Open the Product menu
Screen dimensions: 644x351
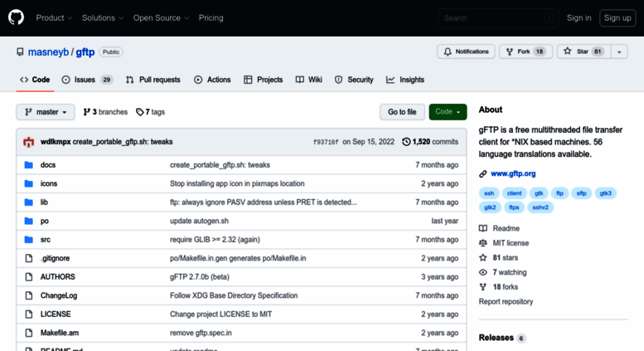pyautogui.click(x=54, y=17)
